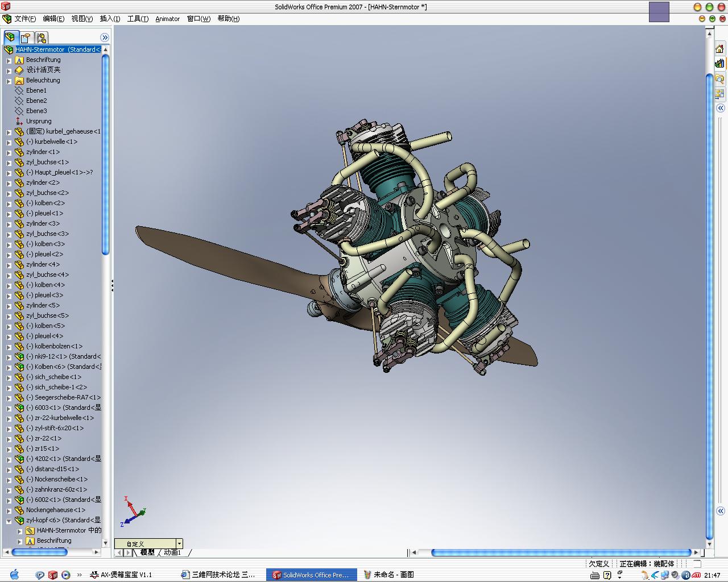This screenshot has height=582, width=728.
Task: Click the Kolben<6> subassembly icon
Action: tap(19, 367)
